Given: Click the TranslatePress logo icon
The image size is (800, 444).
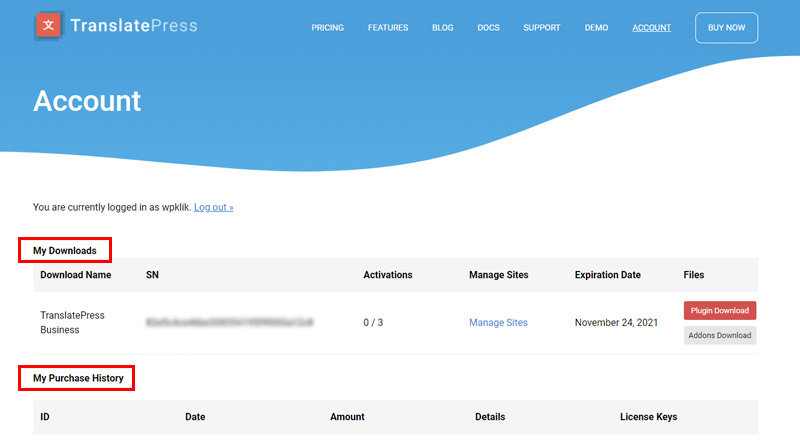Looking at the screenshot, I should coord(48,25).
